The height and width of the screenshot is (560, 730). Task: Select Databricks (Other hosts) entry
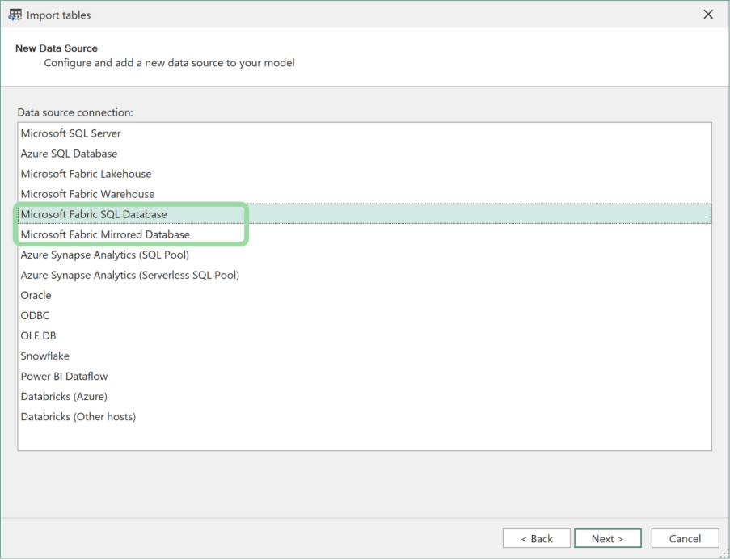click(x=365, y=417)
